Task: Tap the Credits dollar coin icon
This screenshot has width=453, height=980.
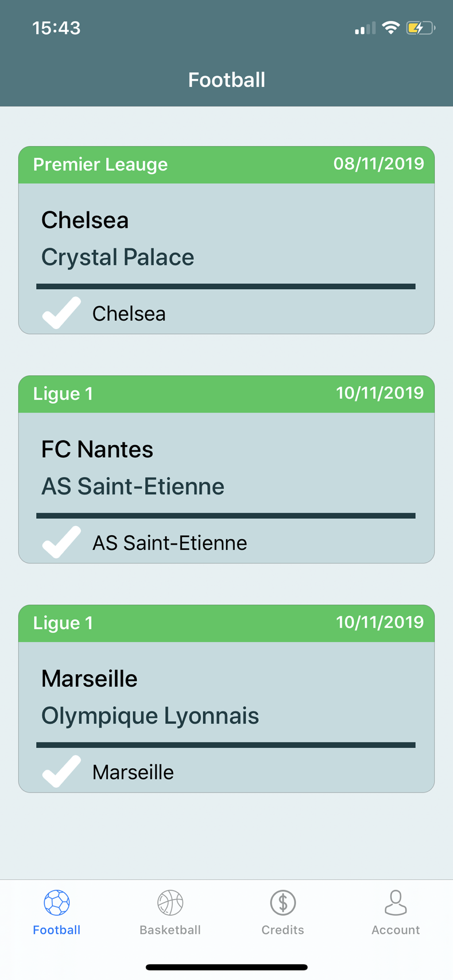Action: pos(283,903)
